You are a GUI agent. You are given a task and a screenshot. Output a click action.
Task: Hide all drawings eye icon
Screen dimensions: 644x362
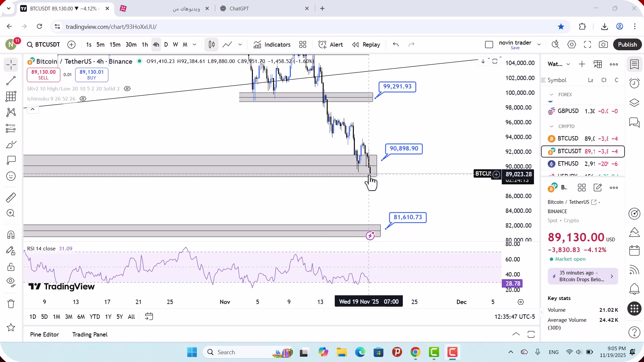(x=11, y=282)
